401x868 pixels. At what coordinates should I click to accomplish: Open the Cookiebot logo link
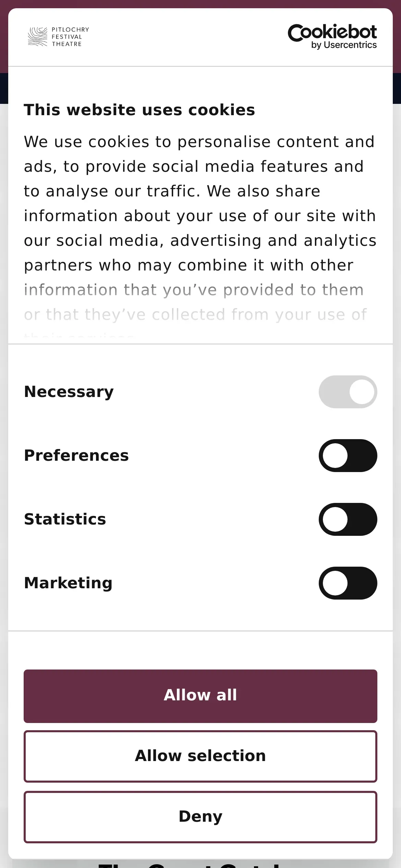332,33
